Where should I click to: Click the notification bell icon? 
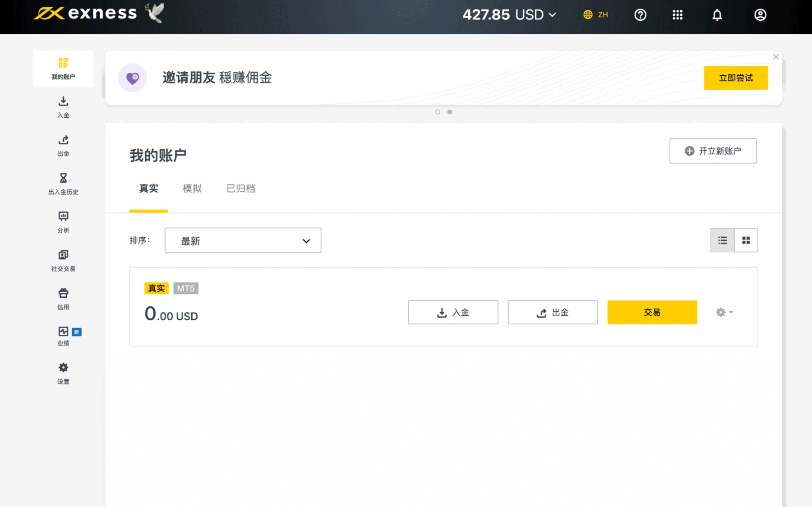coord(717,15)
